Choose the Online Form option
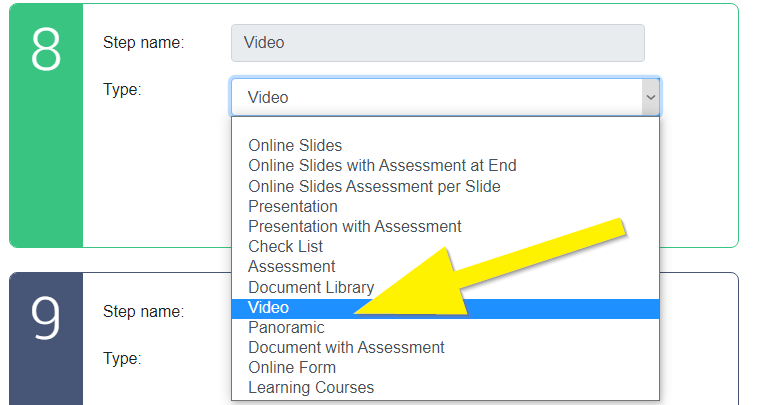The image size is (759, 405). [x=292, y=367]
